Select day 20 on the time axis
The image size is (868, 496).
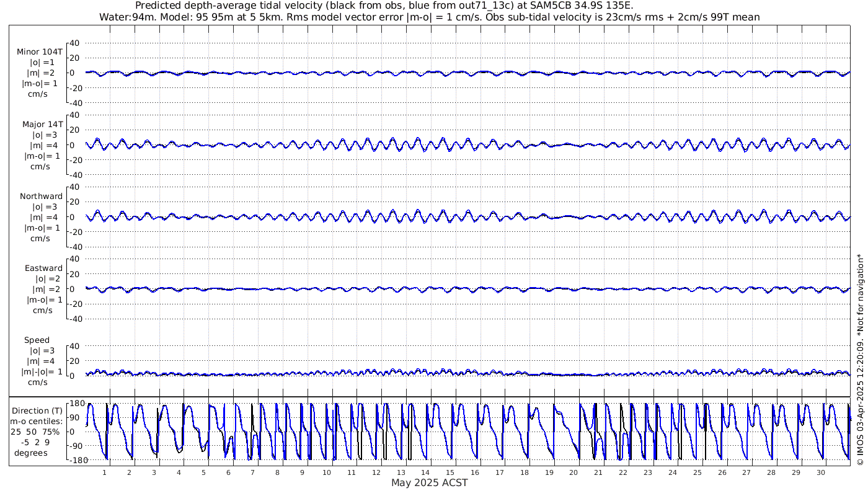tap(573, 472)
